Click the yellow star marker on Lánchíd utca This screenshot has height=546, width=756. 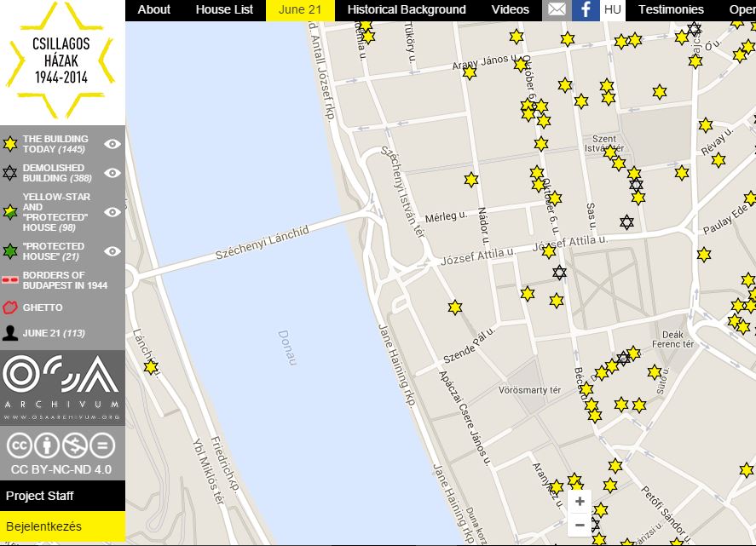click(151, 367)
